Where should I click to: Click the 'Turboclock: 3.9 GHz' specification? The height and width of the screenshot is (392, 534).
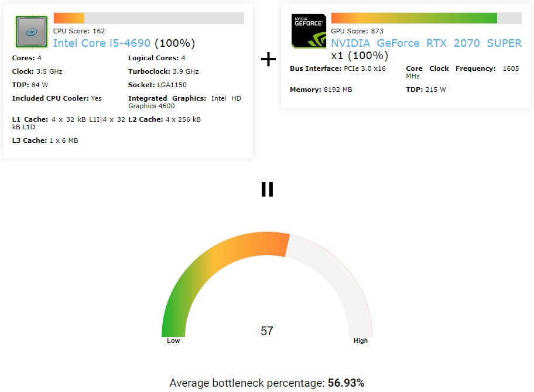(163, 71)
